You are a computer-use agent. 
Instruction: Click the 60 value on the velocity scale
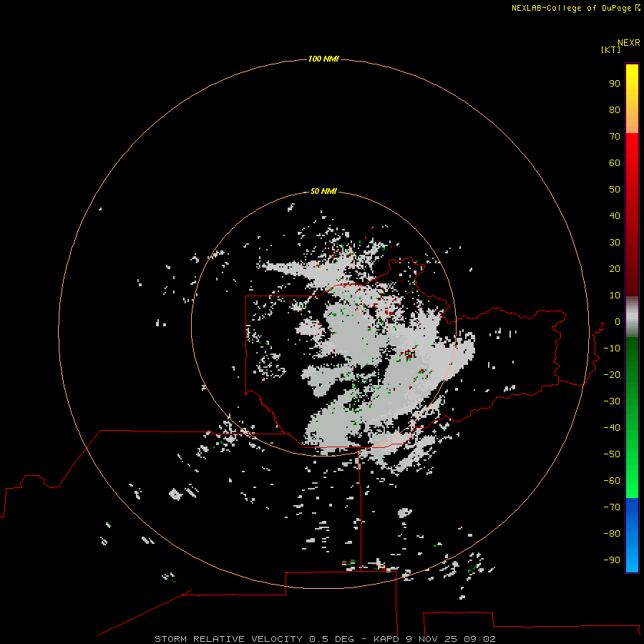[x=615, y=162]
